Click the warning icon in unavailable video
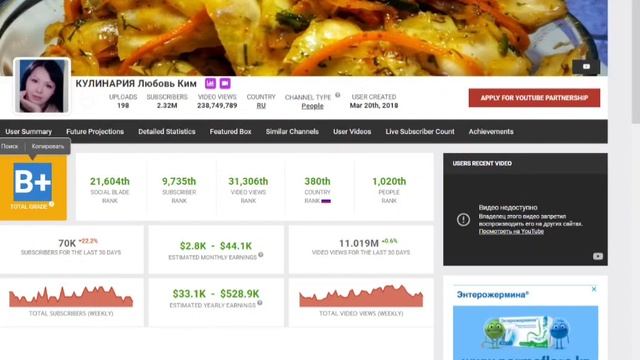Viewport: 640px width, 360px height. point(463,220)
